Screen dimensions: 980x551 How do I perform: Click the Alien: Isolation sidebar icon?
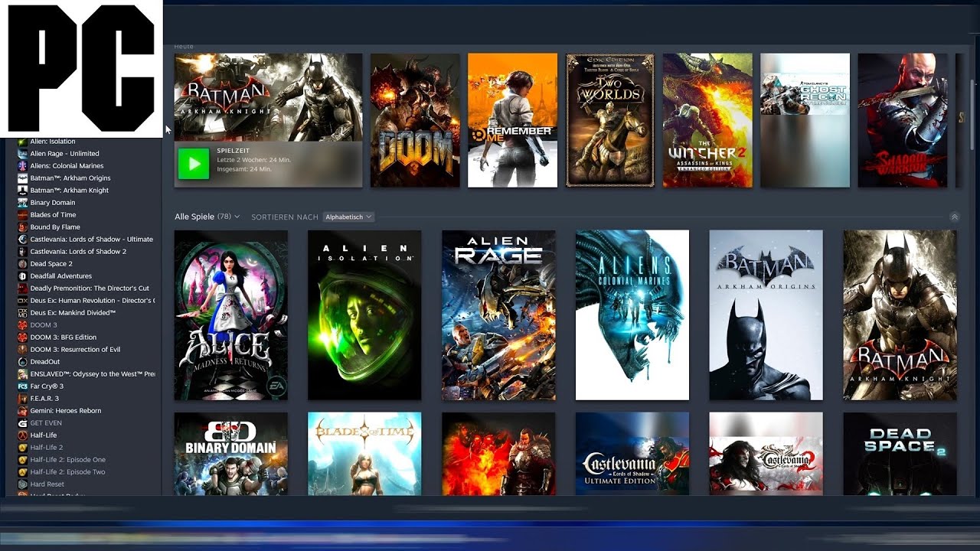tap(23, 142)
